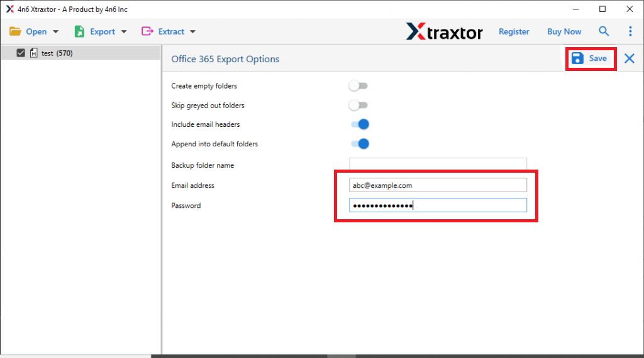Expand the Export dropdown arrow
Viewport: 644px width, 358px height.
124,32
